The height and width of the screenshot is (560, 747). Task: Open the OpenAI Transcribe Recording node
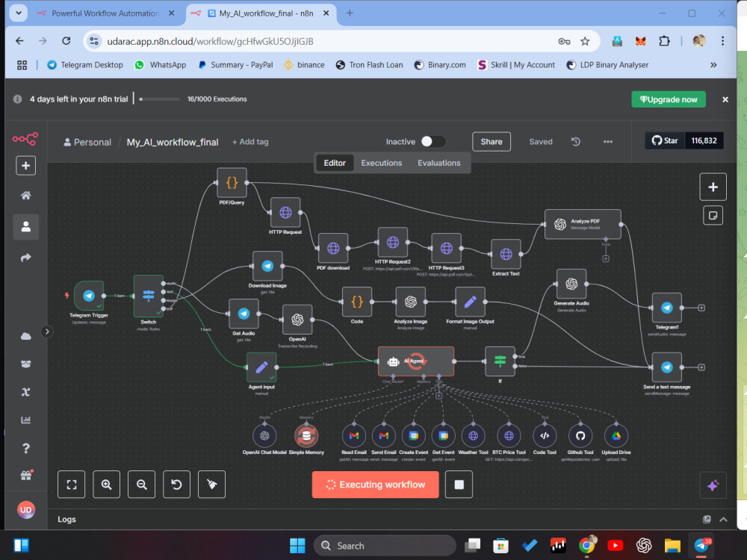pyautogui.click(x=297, y=320)
